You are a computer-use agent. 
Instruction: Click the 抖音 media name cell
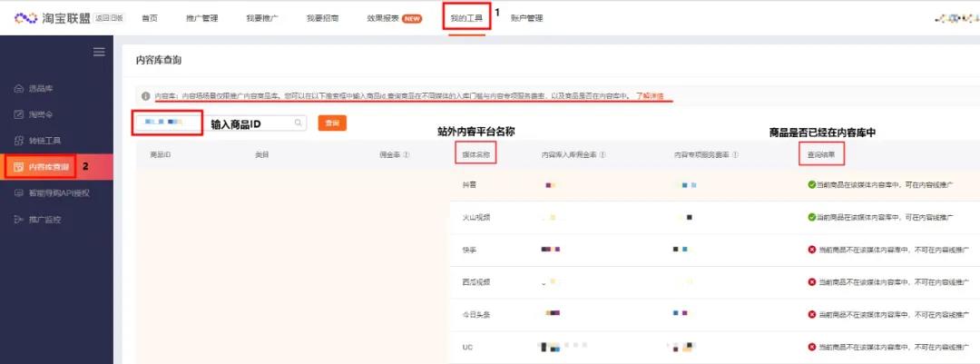coord(469,184)
